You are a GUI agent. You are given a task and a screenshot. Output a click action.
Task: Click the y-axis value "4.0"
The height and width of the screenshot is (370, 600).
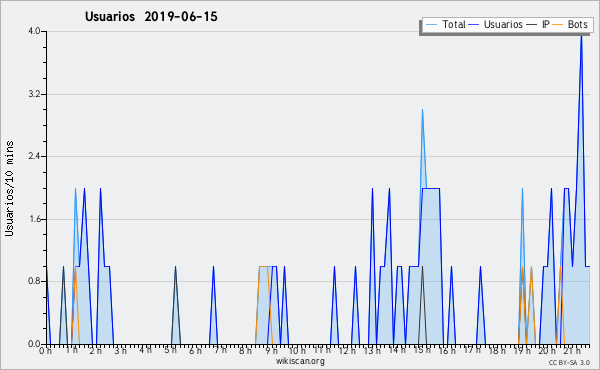[34, 31]
